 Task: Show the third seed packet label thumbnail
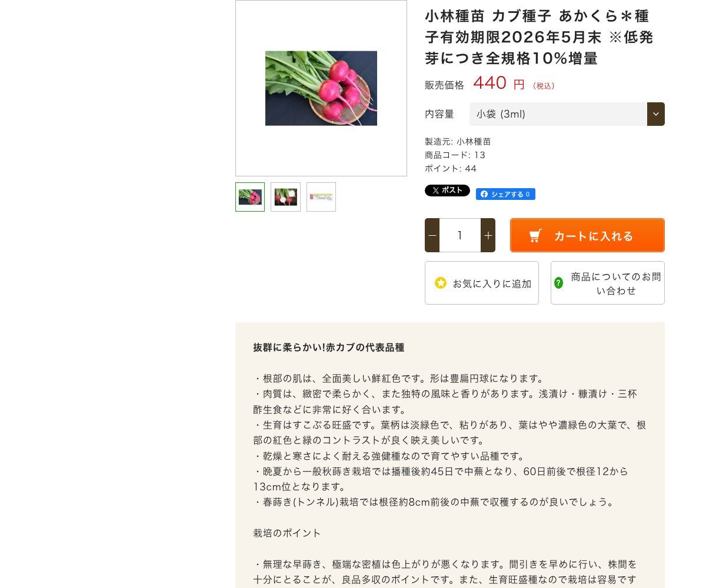(x=321, y=197)
